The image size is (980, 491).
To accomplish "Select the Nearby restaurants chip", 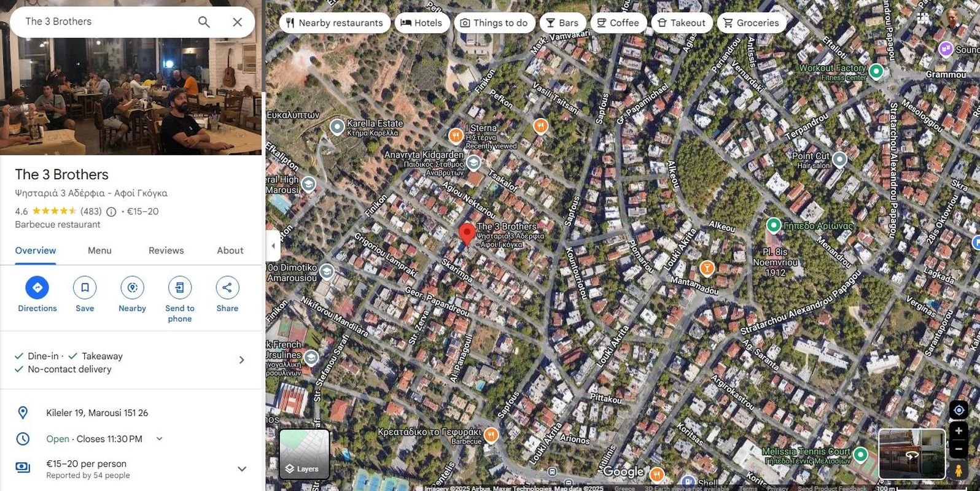I will coord(335,23).
